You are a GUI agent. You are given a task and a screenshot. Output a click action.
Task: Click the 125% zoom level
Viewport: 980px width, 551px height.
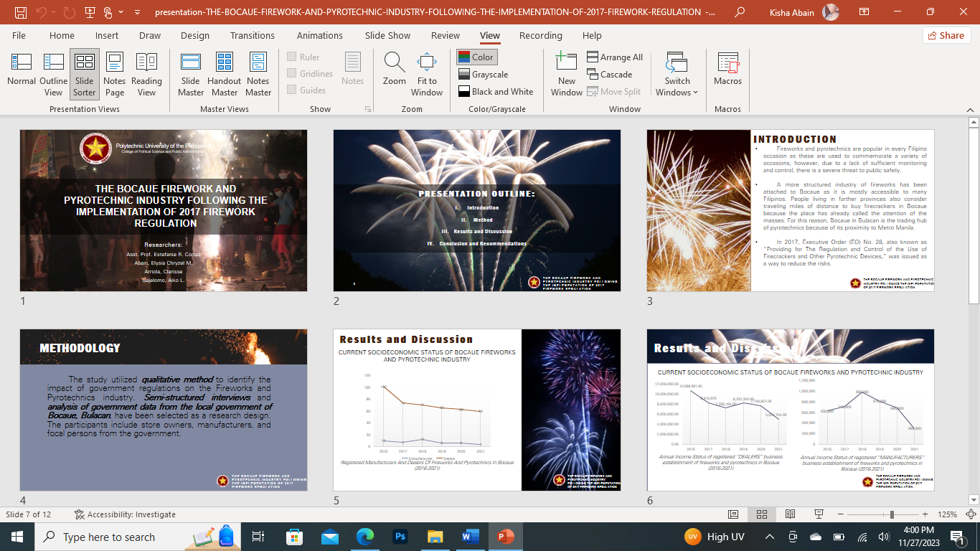coord(948,514)
